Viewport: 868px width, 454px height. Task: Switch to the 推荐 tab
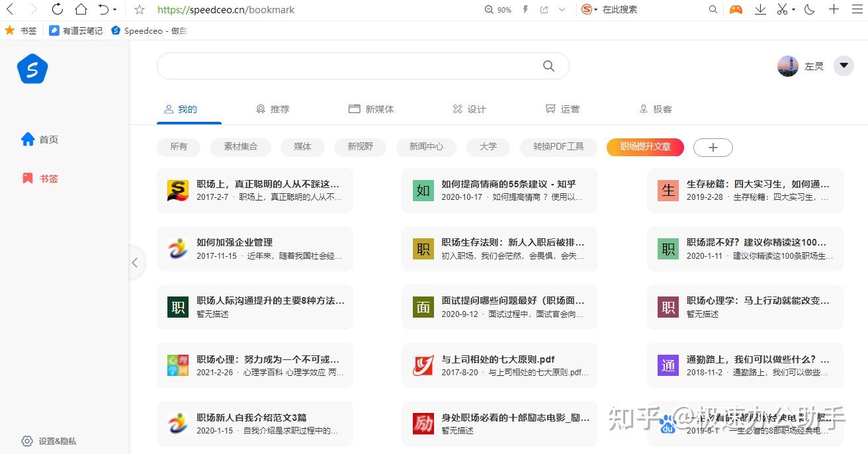coord(273,109)
